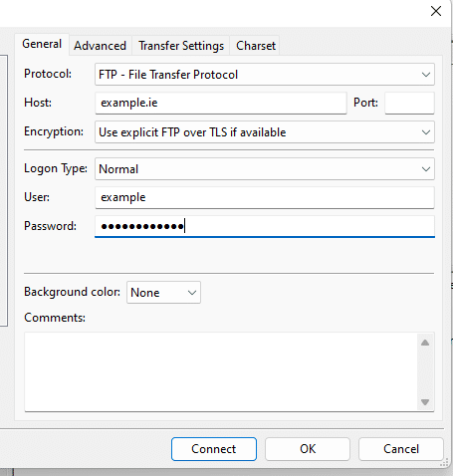453x476 pixels.
Task: Open the Background color dropdown
Action: click(163, 293)
